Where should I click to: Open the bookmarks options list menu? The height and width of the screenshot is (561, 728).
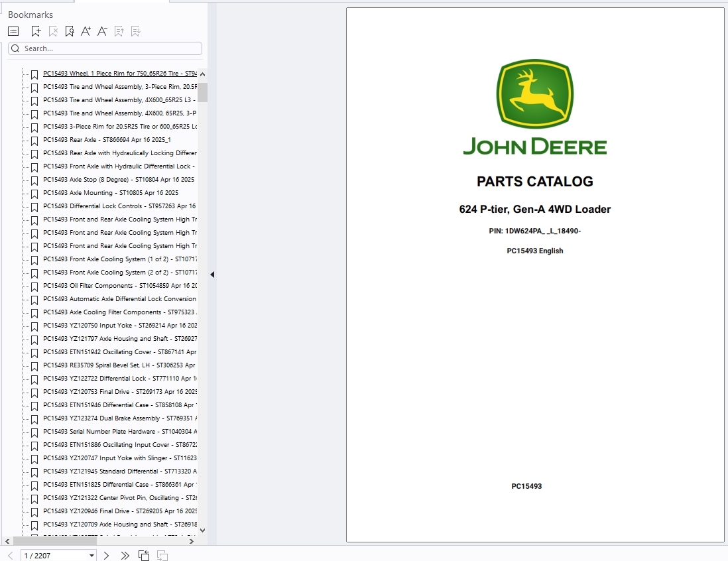click(13, 31)
